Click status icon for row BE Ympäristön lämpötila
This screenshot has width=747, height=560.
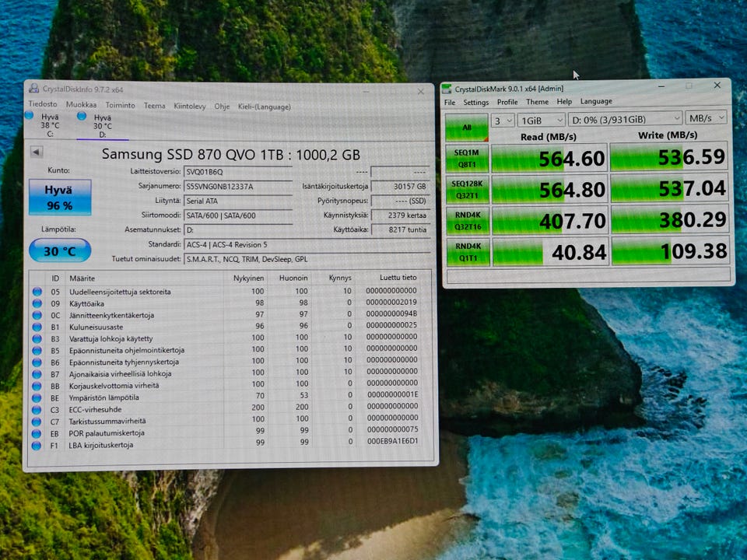[x=37, y=397]
